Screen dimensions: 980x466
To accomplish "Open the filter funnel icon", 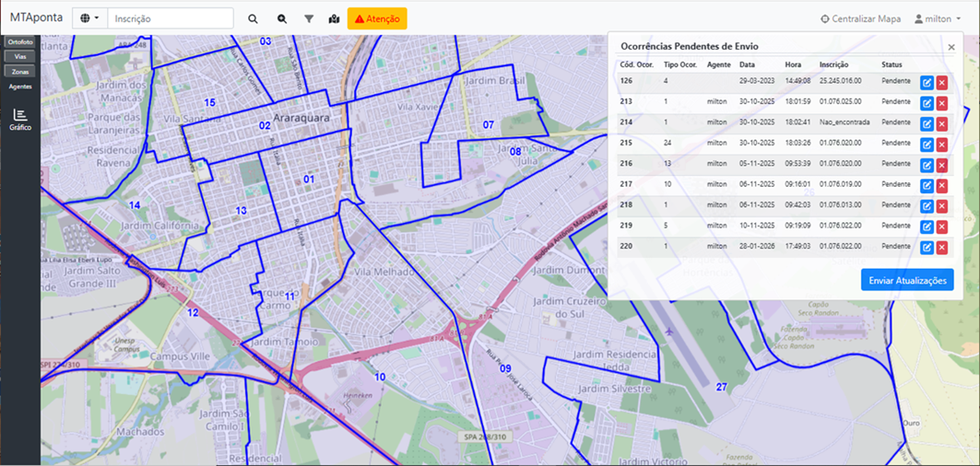I will [x=309, y=18].
